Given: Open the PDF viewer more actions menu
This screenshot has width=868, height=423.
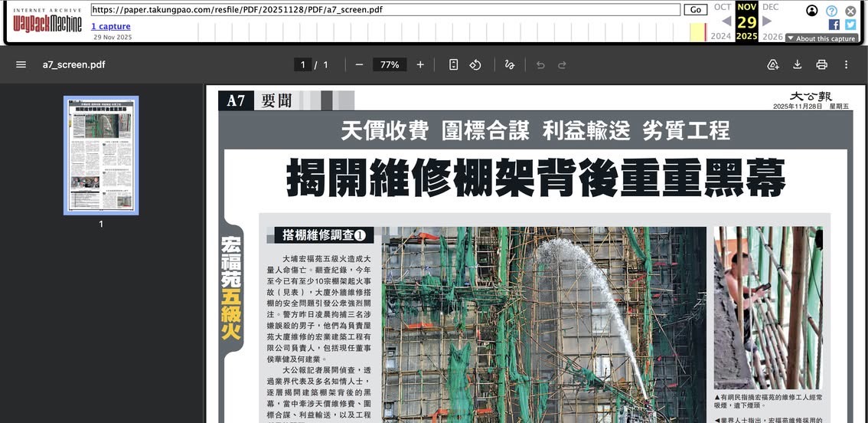Looking at the screenshot, I should point(846,65).
